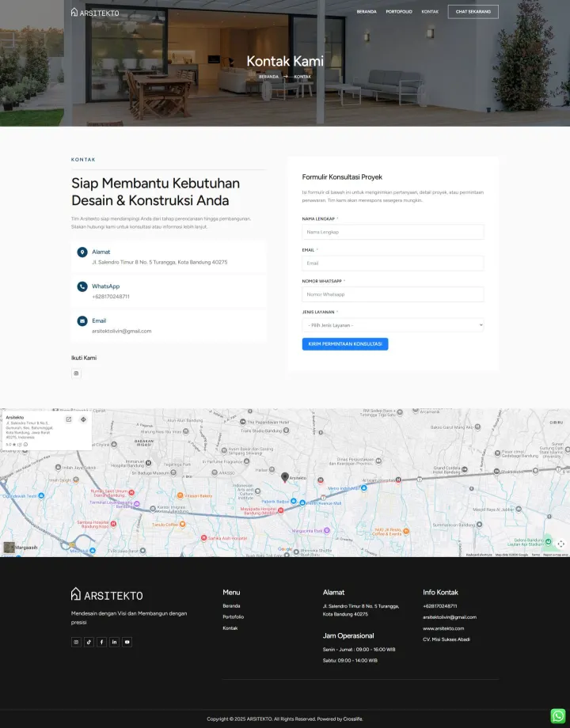This screenshot has width=570, height=728.
Task: Switch map to satellite layer thumbnail
Action: [x=9, y=548]
